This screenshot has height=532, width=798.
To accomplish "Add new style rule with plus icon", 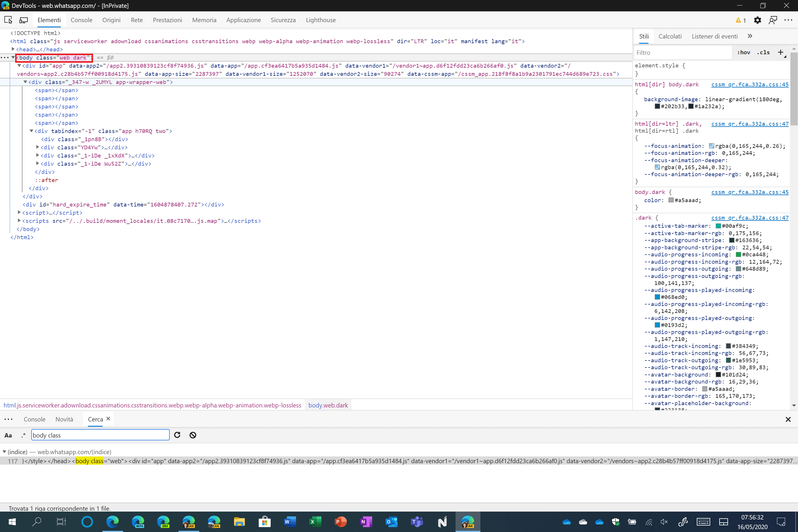I will 781,52.
